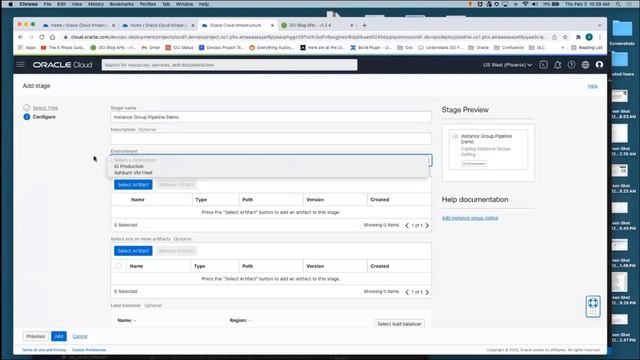
Task: Open the help question mark icon
Action: click(x=571, y=64)
